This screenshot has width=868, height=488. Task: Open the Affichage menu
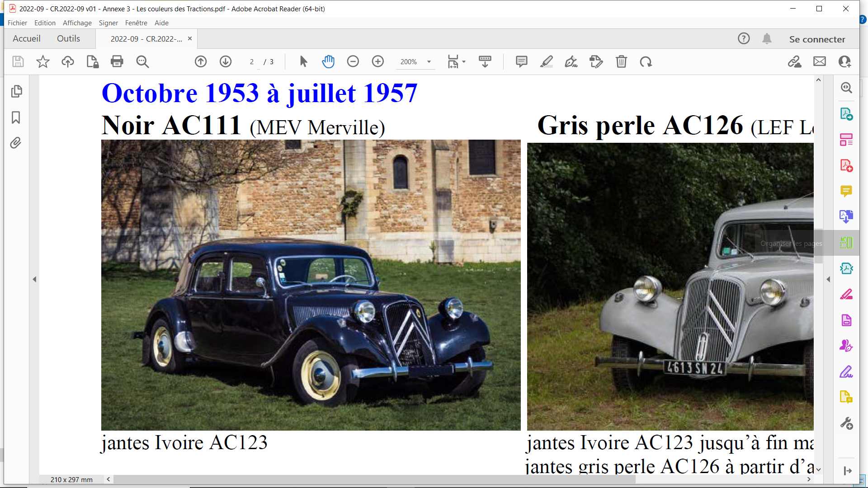[77, 23]
